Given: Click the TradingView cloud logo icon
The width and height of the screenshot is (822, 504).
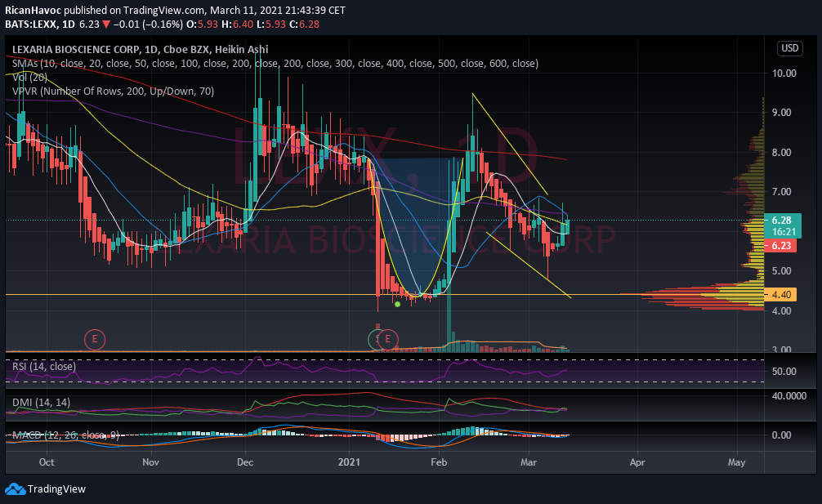Looking at the screenshot, I should (x=15, y=488).
